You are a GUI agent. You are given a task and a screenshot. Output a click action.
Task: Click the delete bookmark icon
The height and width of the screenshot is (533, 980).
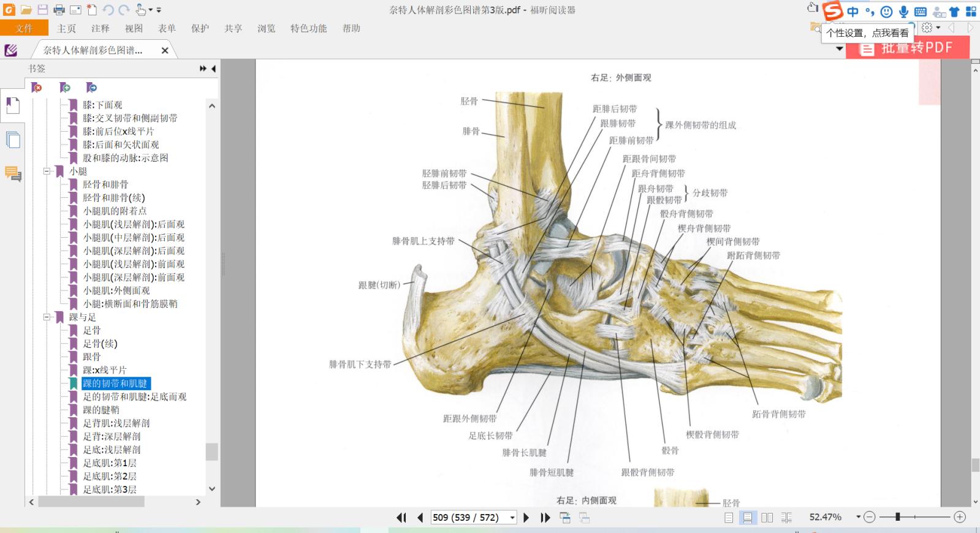[37, 88]
